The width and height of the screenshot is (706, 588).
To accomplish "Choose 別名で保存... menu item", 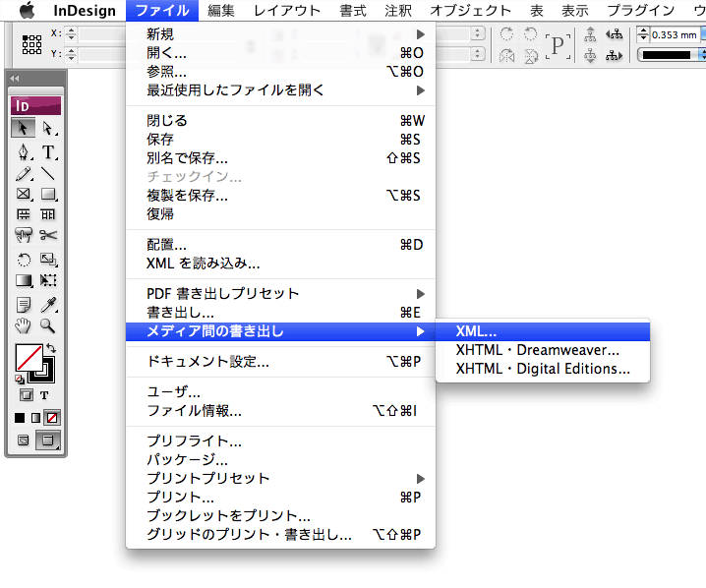I will pos(280,158).
